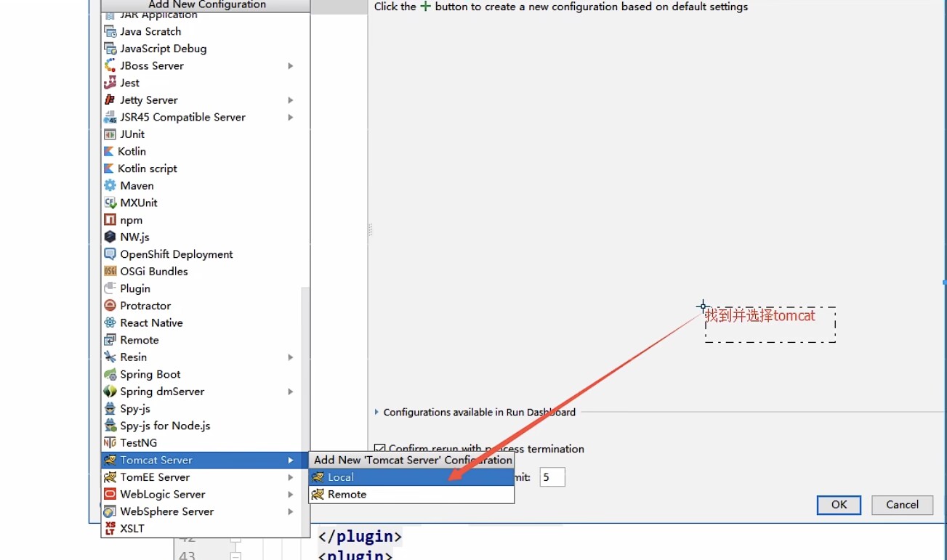The height and width of the screenshot is (560, 947).
Task: Click the Remote configuration icon
Action: 110,340
